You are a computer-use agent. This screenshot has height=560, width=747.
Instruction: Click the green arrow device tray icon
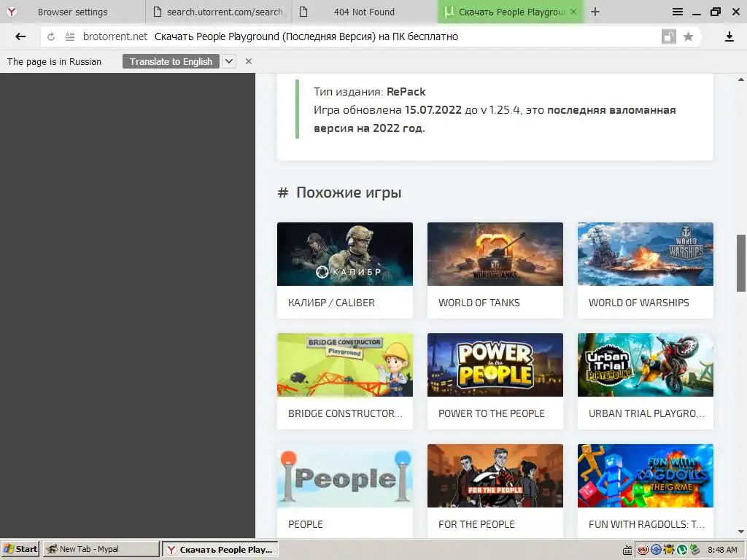(x=694, y=550)
